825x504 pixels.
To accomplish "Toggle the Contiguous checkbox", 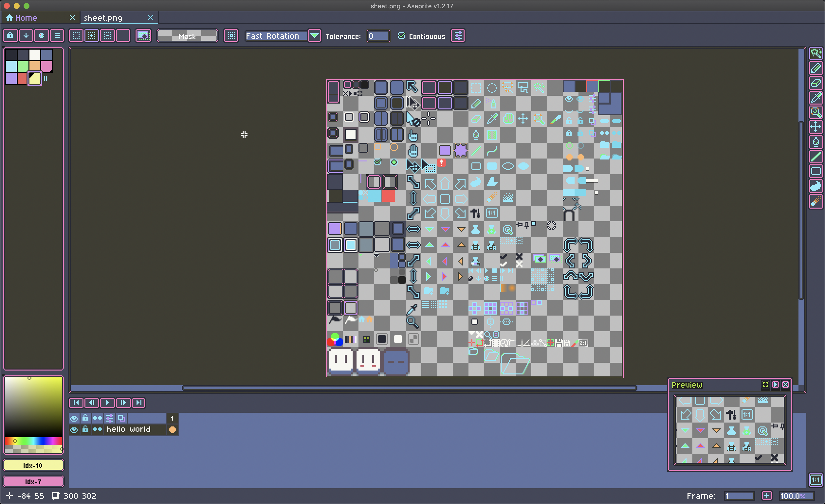I will point(401,36).
